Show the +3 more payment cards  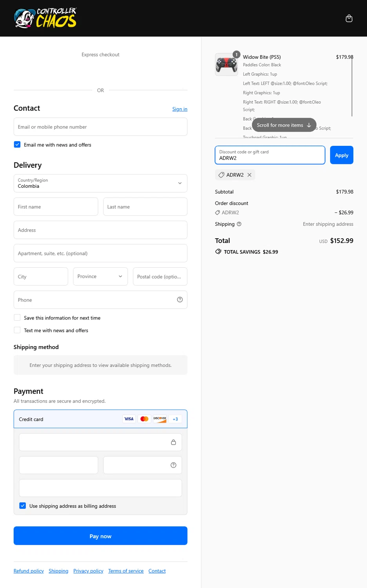[175, 419]
